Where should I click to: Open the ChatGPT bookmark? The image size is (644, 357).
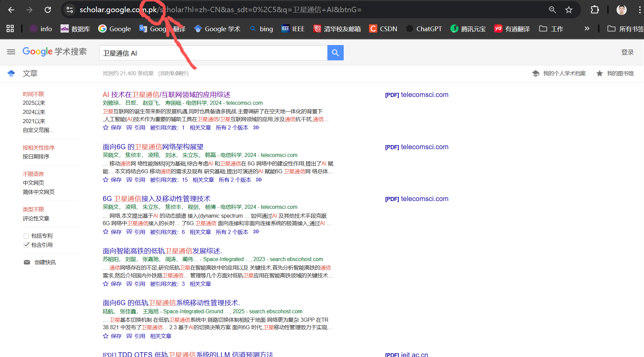(x=424, y=29)
